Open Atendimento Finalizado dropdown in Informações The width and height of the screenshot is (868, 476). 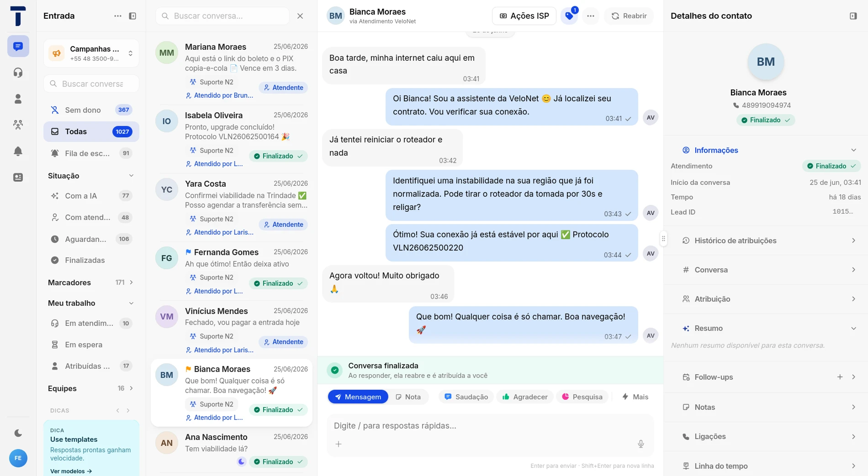831,166
